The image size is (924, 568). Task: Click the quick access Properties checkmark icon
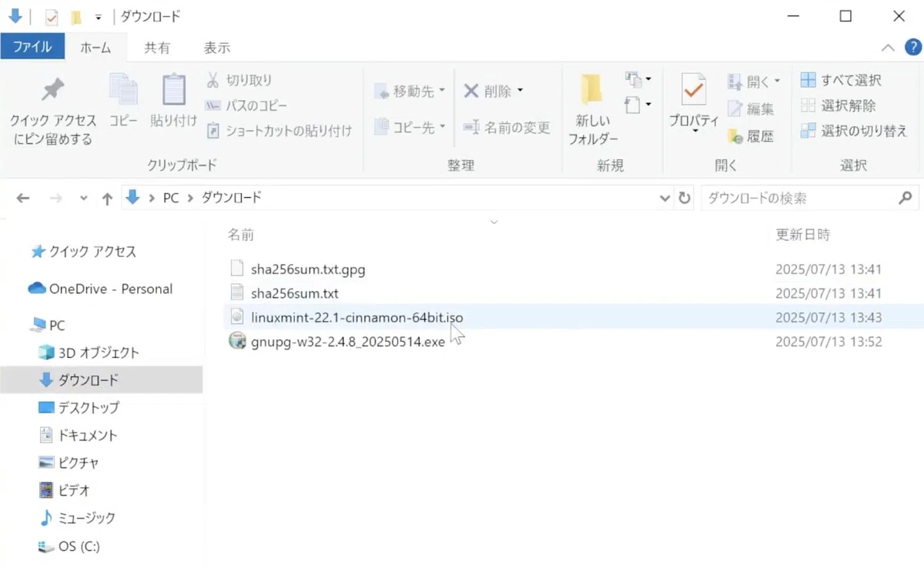click(52, 17)
